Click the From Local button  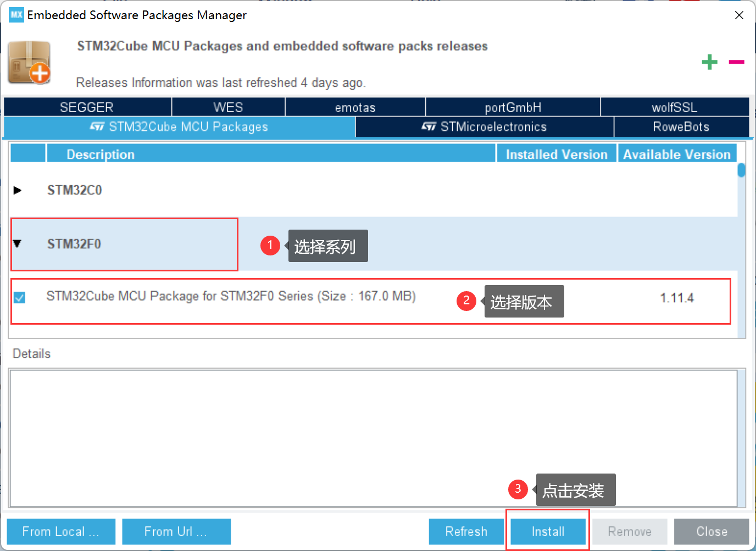[x=61, y=531]
